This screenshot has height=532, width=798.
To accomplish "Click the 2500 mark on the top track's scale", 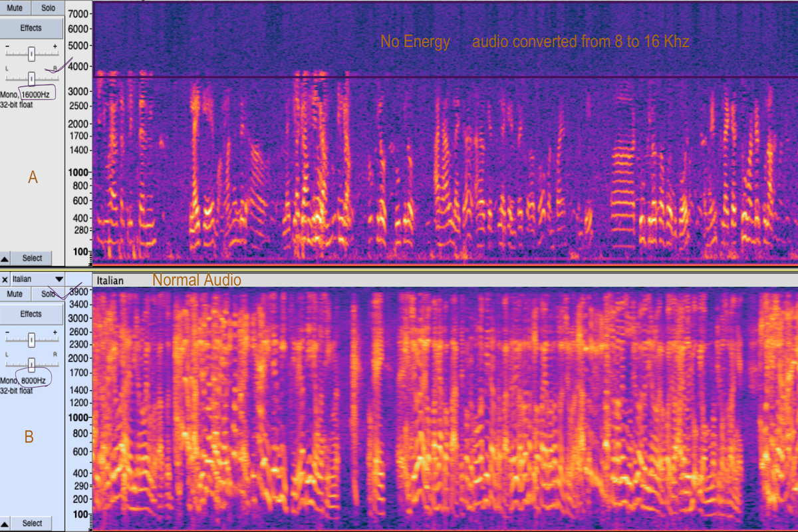I will pos(78,106).
